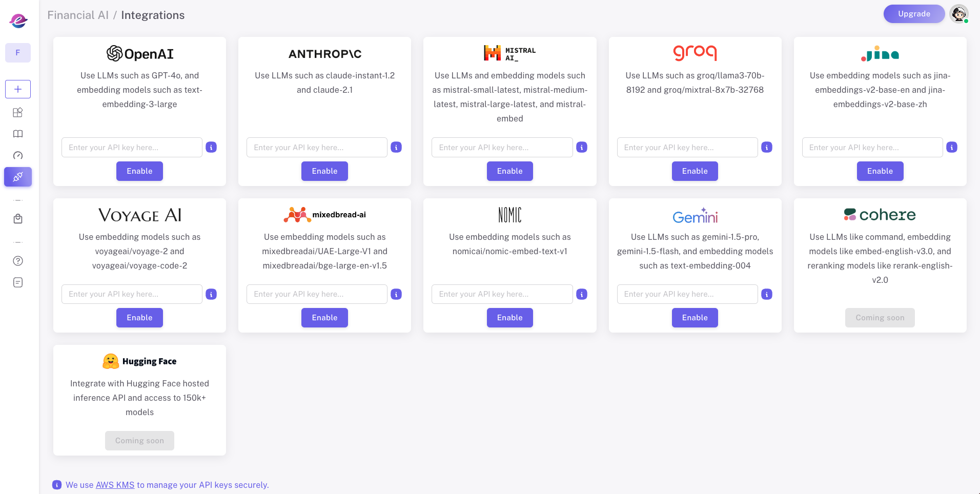980x494 pixels.
Task: Enable the Mistral AI integration
Action: [x=509, y=171]
